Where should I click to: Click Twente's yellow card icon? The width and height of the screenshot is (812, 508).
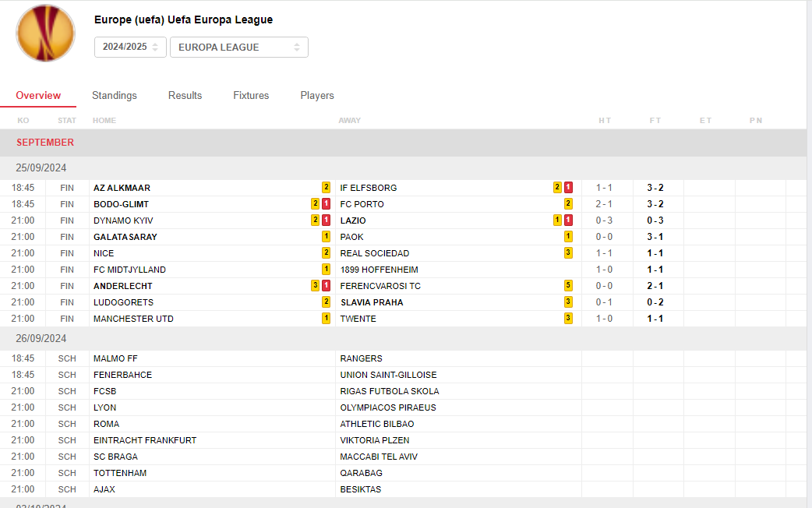pyautogui.click(x=569, y=319)
